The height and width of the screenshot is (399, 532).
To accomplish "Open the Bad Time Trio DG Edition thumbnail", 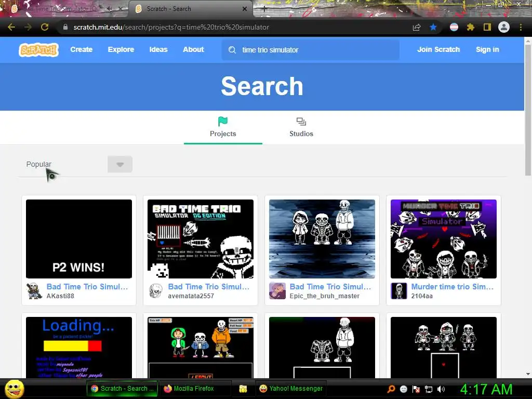I will 201,239.
